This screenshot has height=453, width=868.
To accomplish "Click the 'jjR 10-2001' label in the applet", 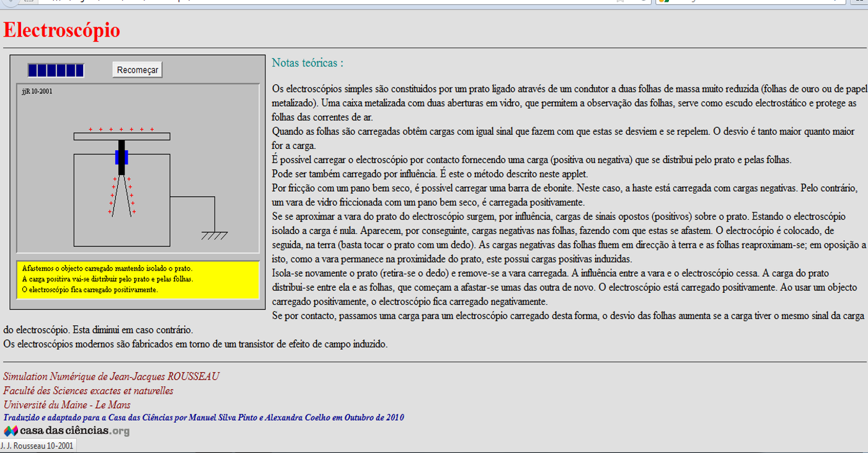I will click(37, 91).
